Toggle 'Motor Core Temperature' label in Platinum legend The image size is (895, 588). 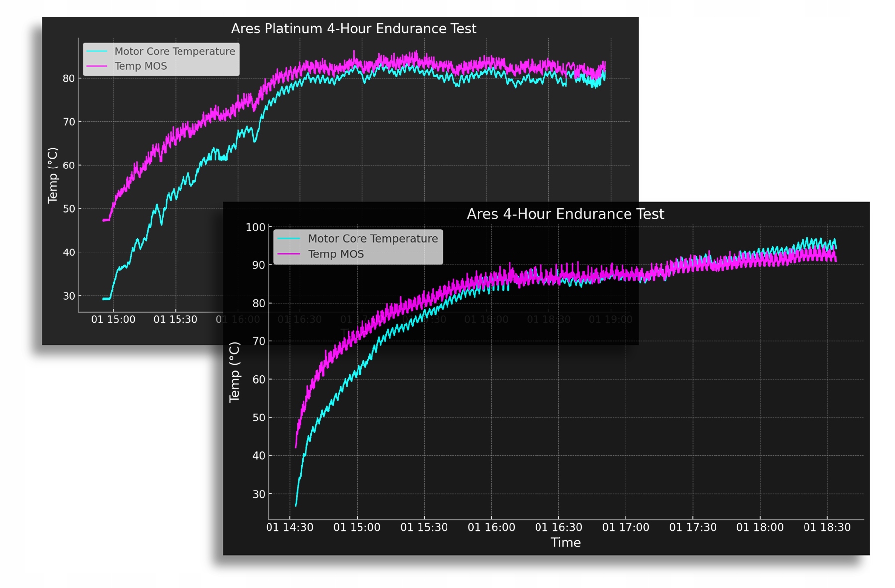tap(175, 51)
